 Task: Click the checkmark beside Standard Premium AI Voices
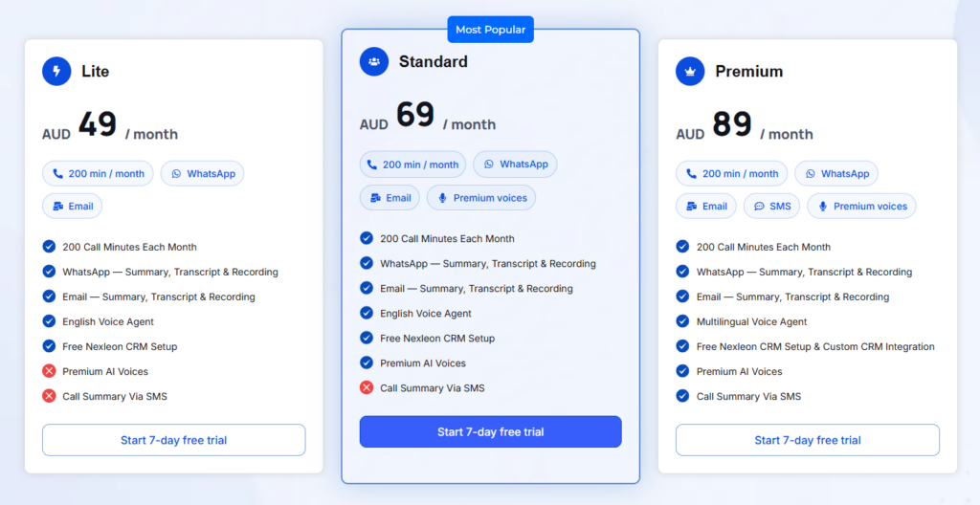(x=367, y=362)
